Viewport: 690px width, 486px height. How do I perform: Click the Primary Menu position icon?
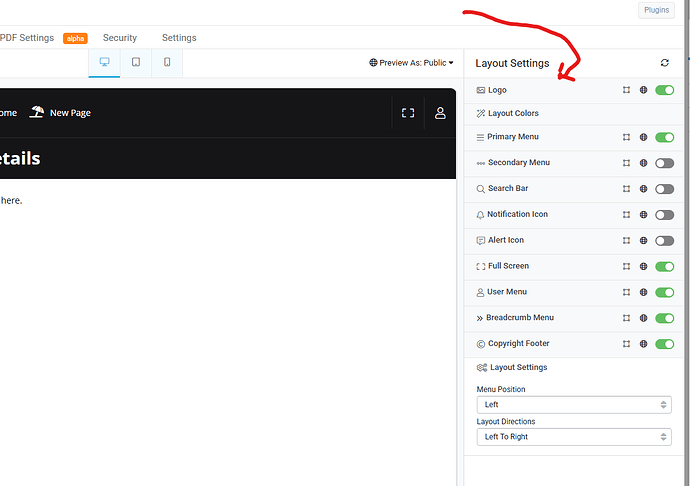pyautogui.click(x=626, y=137)
